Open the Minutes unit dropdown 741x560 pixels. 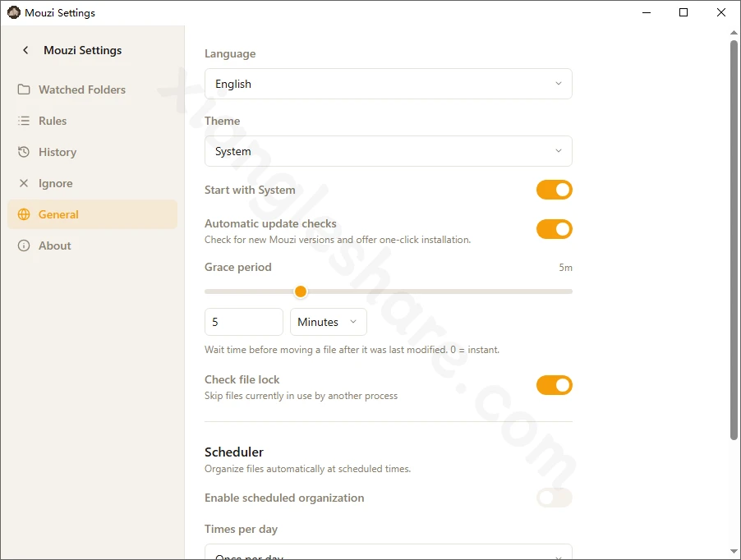[x=329, y=322]
